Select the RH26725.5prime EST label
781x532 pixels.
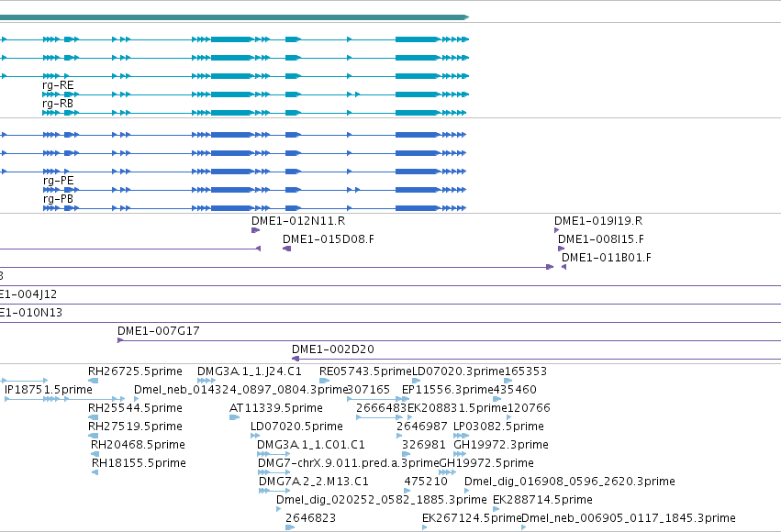[135, 371]
